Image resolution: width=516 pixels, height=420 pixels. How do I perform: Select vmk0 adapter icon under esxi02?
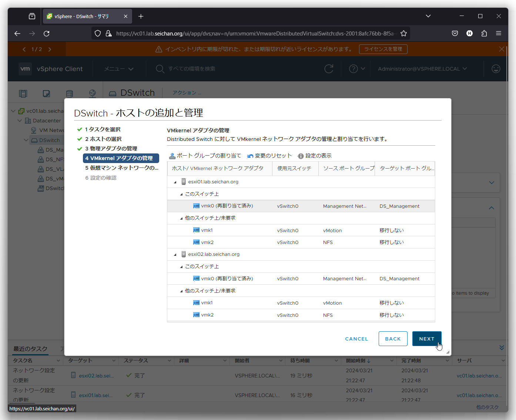(x=196, y=278)
